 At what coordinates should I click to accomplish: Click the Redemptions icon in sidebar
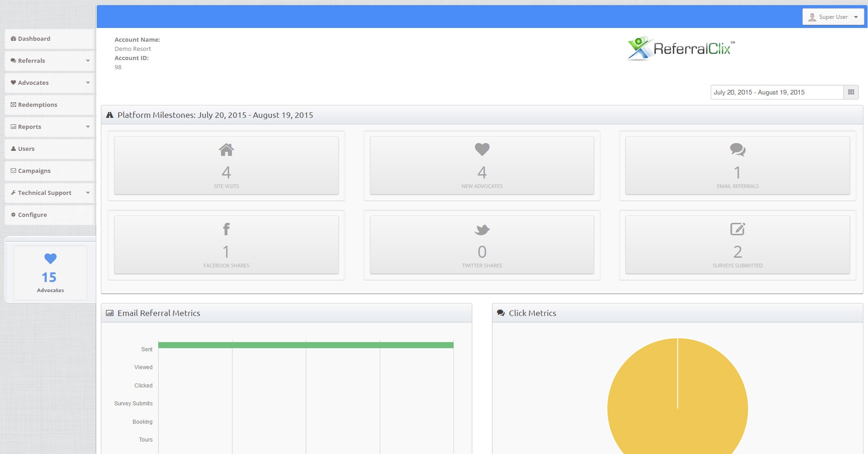[x=13, y=105]
